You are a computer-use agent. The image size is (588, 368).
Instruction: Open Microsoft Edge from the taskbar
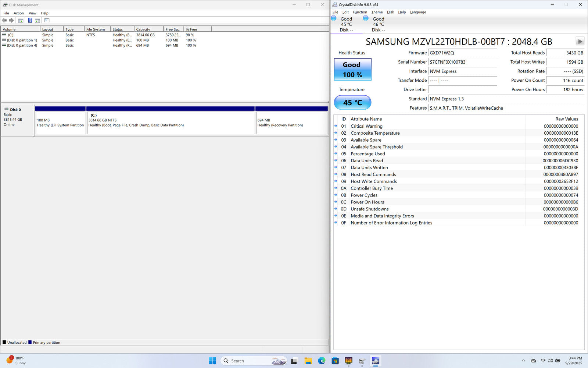pos(322,361)
